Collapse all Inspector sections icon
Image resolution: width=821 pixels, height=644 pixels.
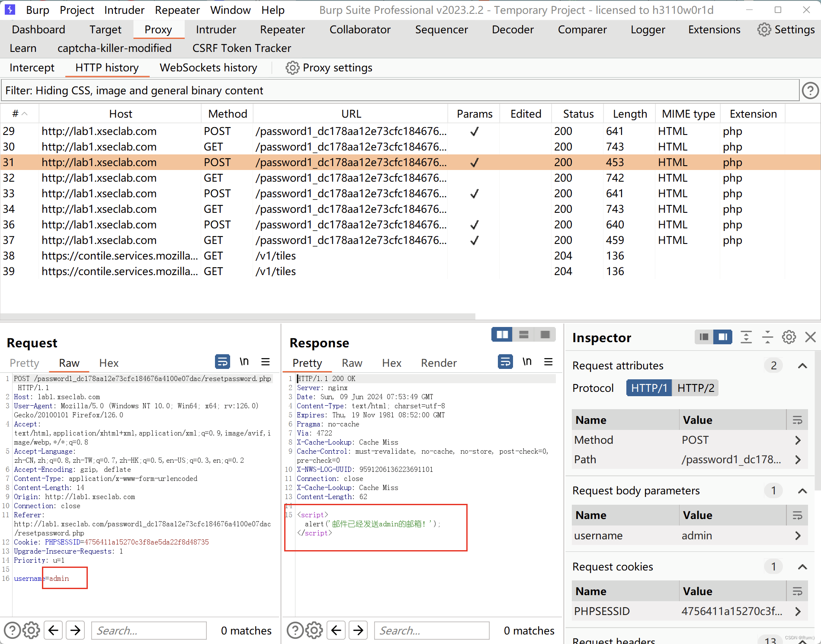click(x=768, y=337)
